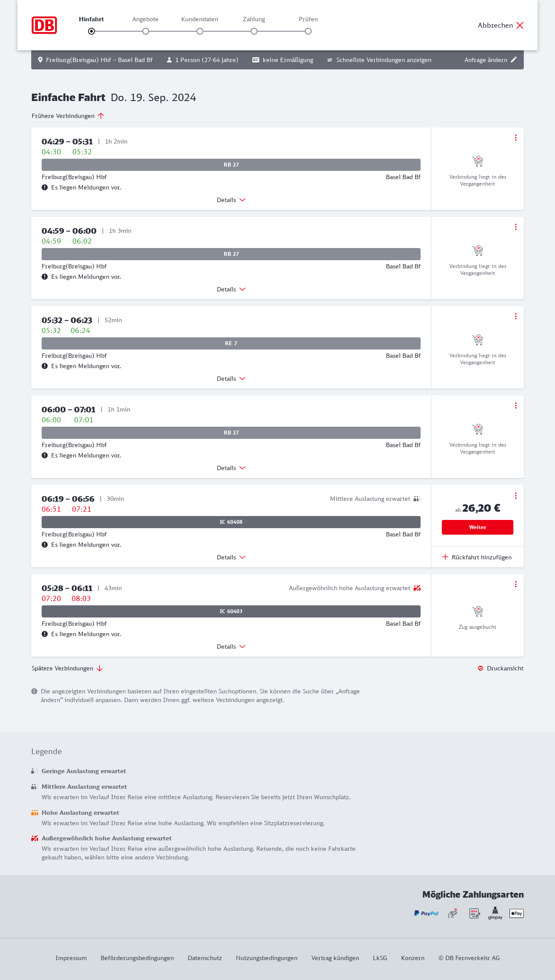Expand Details for the RE 7 connection
This screenshot has width=555, height=980.
pos(231,379)
